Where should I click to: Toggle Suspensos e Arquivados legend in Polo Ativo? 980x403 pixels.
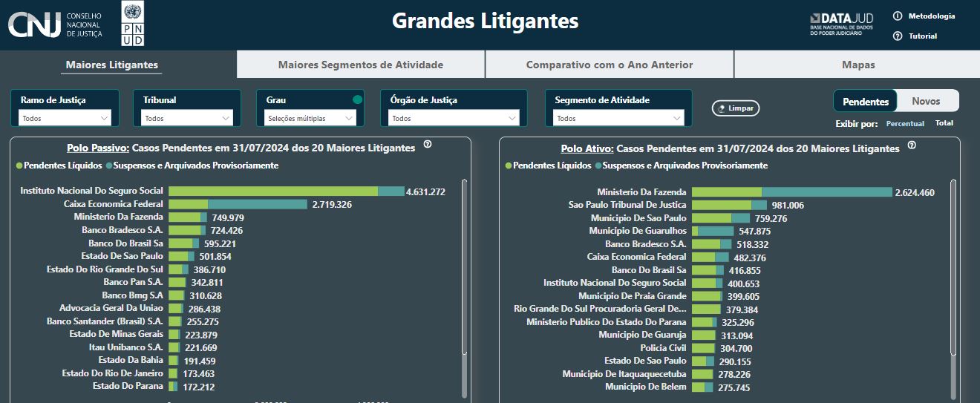(x=682, y=166)
